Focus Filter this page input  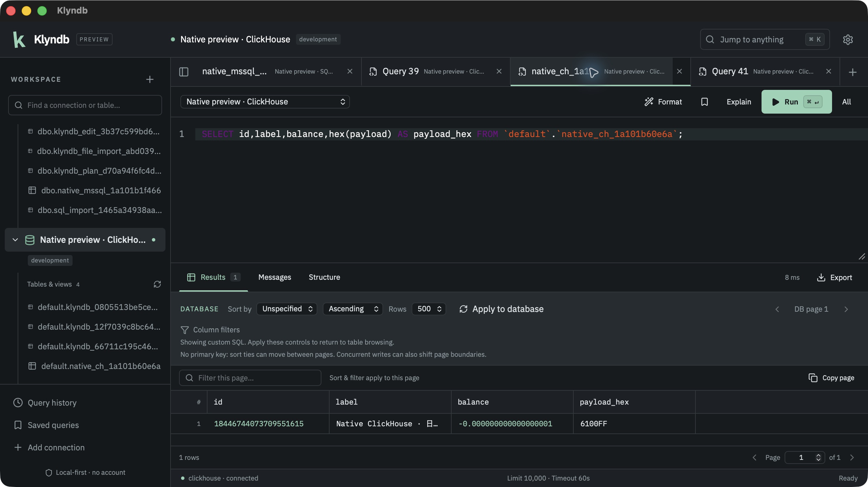(250, 378)
